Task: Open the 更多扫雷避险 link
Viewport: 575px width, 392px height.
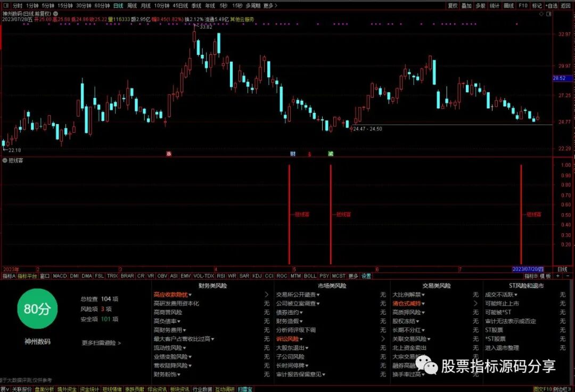Action: pyautogui.click(x=101, y=343)
